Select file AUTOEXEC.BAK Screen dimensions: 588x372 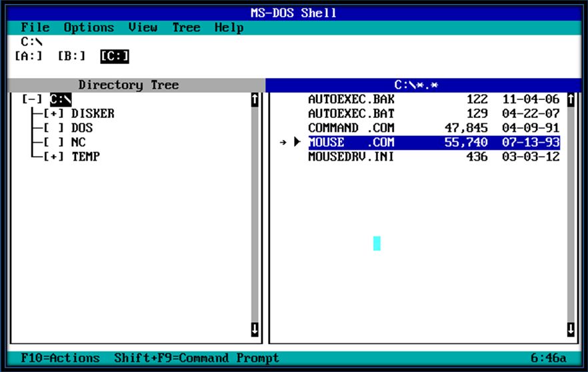pyautogui.click(x=351, y=99)
